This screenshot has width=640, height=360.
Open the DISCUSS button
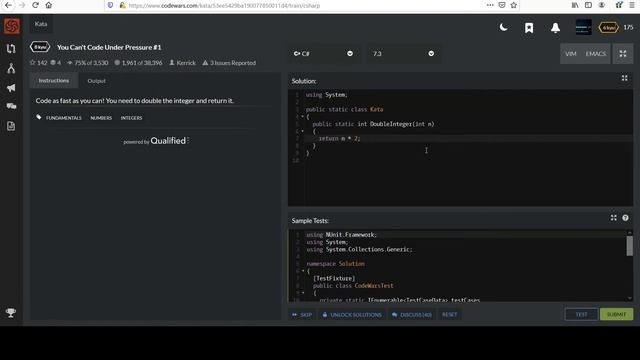(412, 315)
